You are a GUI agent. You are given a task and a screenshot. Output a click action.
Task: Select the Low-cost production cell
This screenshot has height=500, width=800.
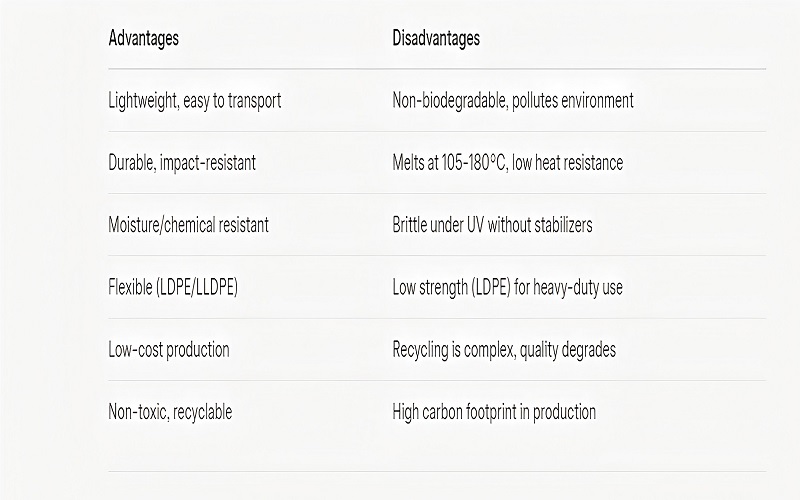click(x=169, y=350)
